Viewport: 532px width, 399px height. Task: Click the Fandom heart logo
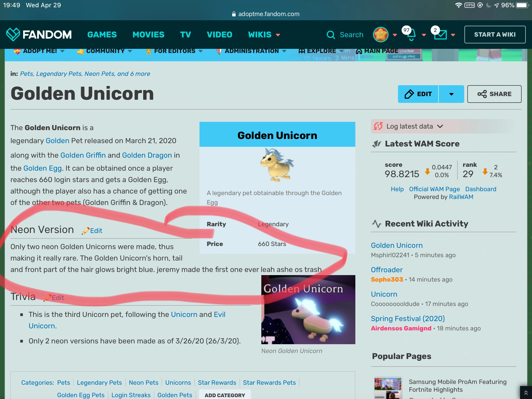coord(13,35)
